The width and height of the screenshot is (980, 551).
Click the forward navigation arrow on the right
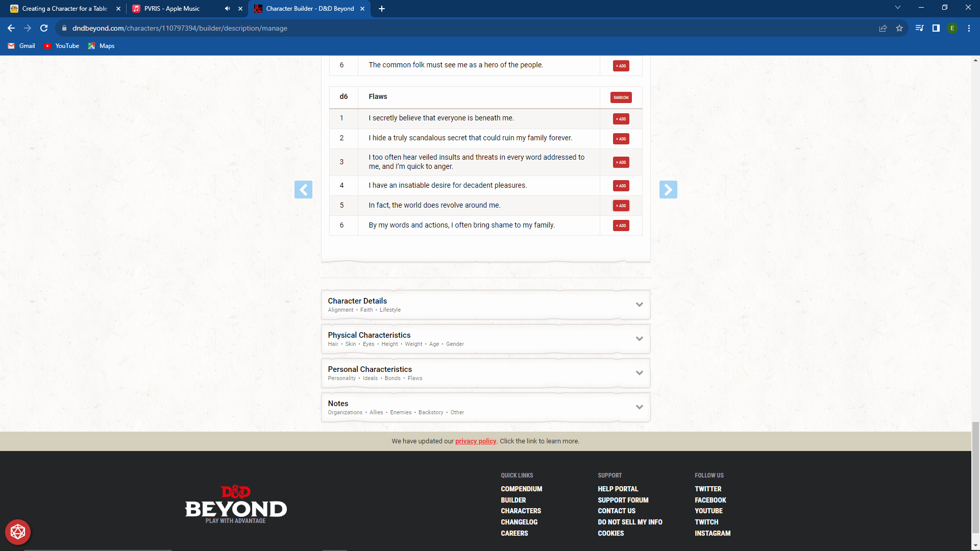669,189
